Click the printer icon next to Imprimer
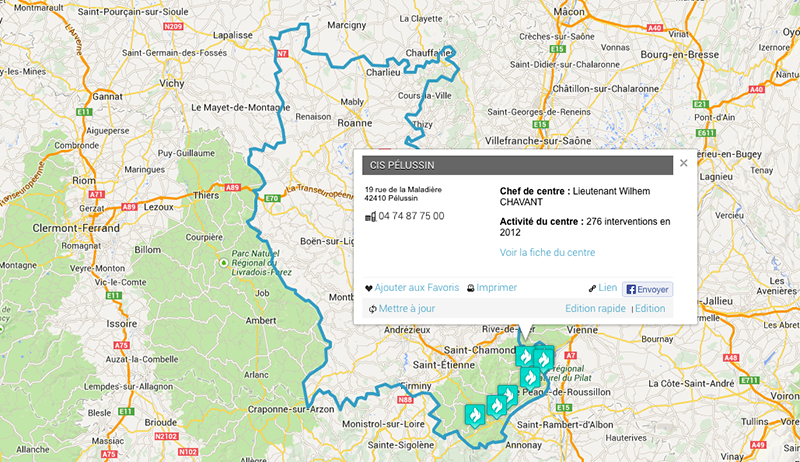800x462 pixels. 470,288
